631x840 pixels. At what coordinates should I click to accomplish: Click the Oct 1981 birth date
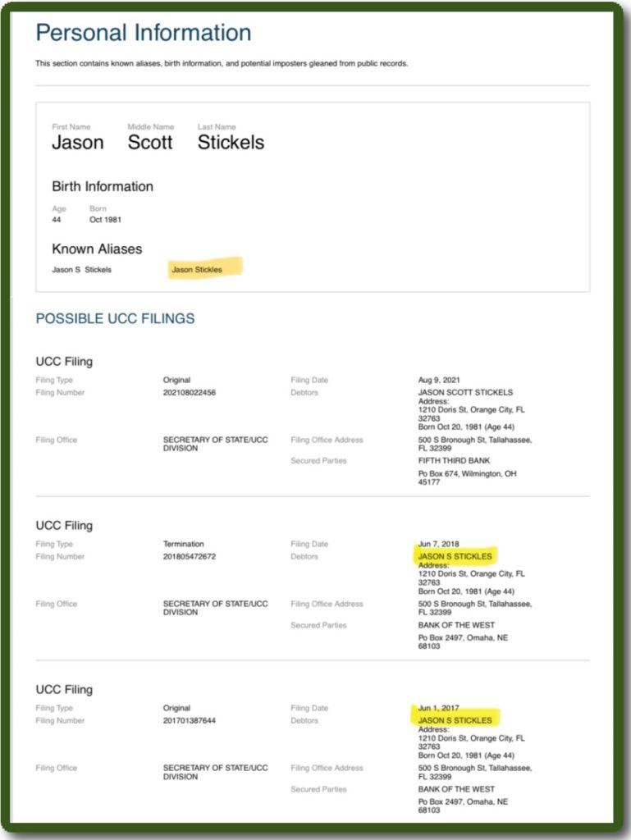click(106, 220)
